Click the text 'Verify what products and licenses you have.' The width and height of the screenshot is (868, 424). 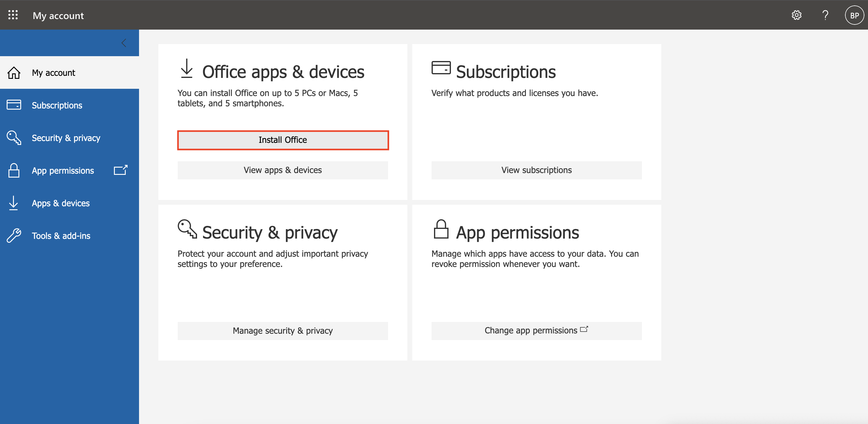514,93
